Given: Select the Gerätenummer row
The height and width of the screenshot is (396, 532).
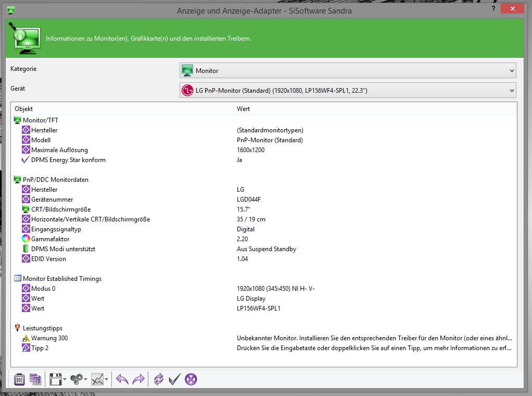Looking at the screenshot, I should click(x=263, y=200).
